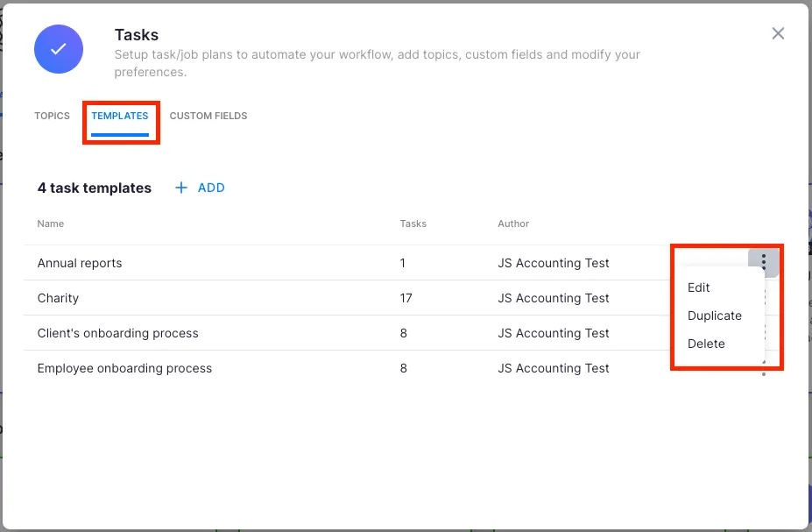Screen dimensions: 812x532
Task: Click the task count 17 for Charity
Action: [407, 298]
